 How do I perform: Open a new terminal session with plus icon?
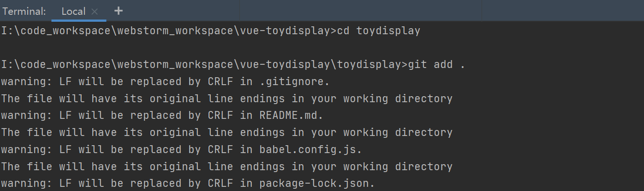click(119, 11)
